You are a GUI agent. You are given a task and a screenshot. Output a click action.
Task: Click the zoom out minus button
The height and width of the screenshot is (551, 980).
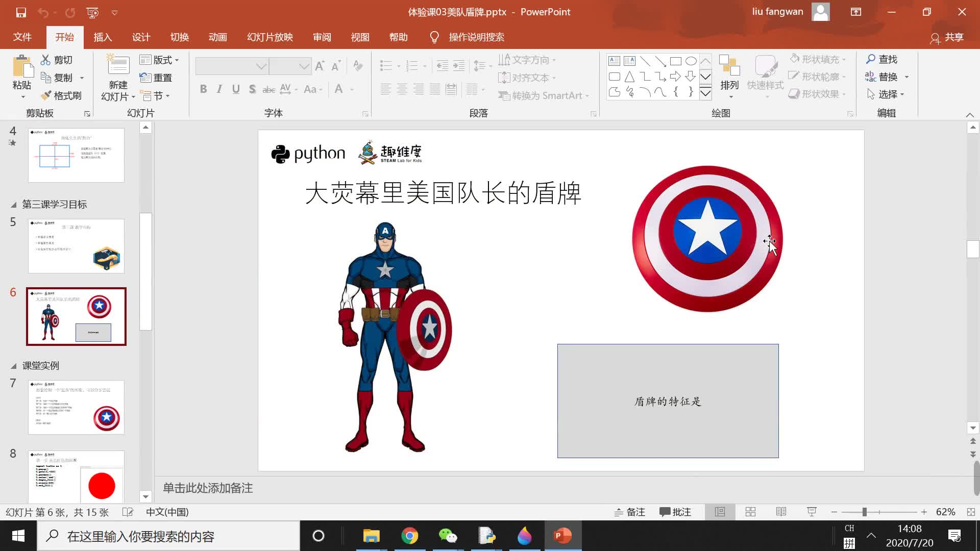pos(834,512)
